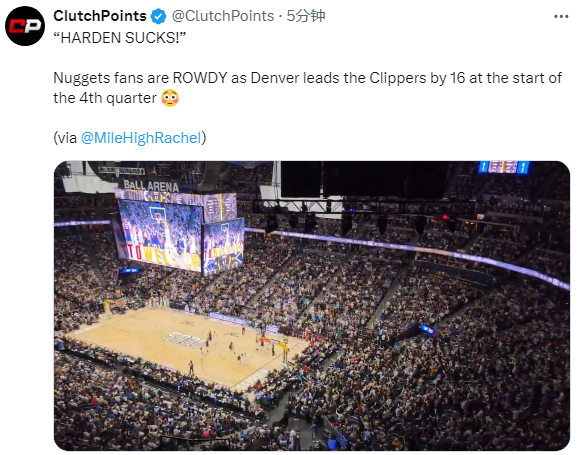The width and height of the screenshot is (581, 455).
Task: Click the 'TOWELS UP' jumbotron banner
Action: tap(163, 257)
